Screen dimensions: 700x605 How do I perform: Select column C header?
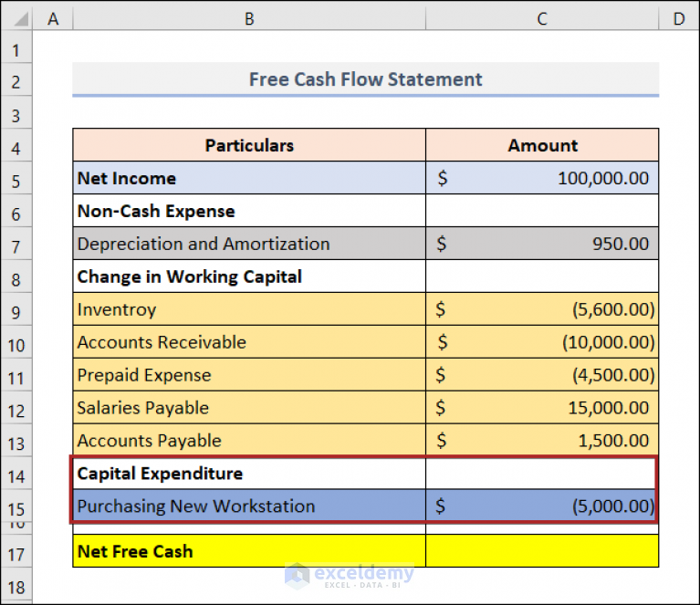pos(542,16)
